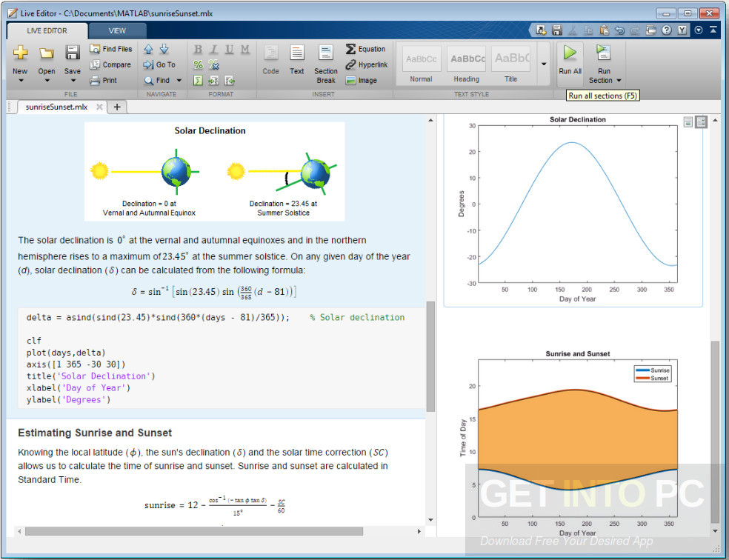
Task: Click the Run Section icon
Action: coord(604,53)
